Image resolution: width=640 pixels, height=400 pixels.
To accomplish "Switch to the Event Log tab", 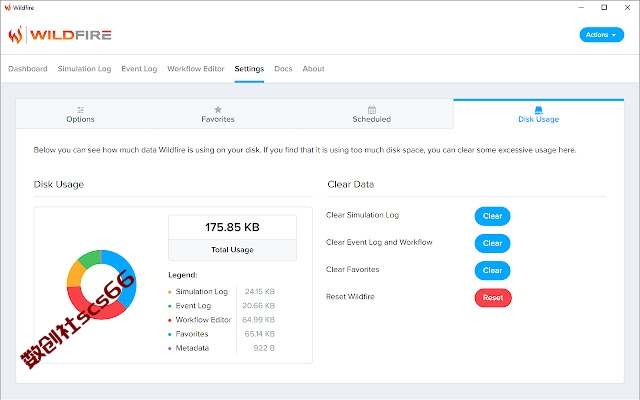I will 139,69.
